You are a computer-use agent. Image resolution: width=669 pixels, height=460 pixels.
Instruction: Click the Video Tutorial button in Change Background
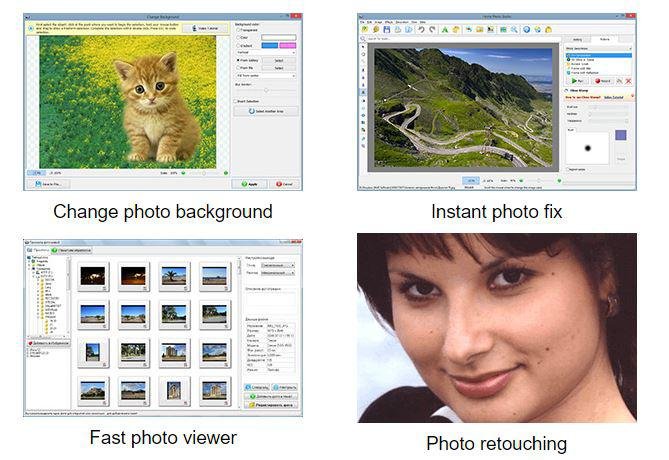[x=206, y=28]
